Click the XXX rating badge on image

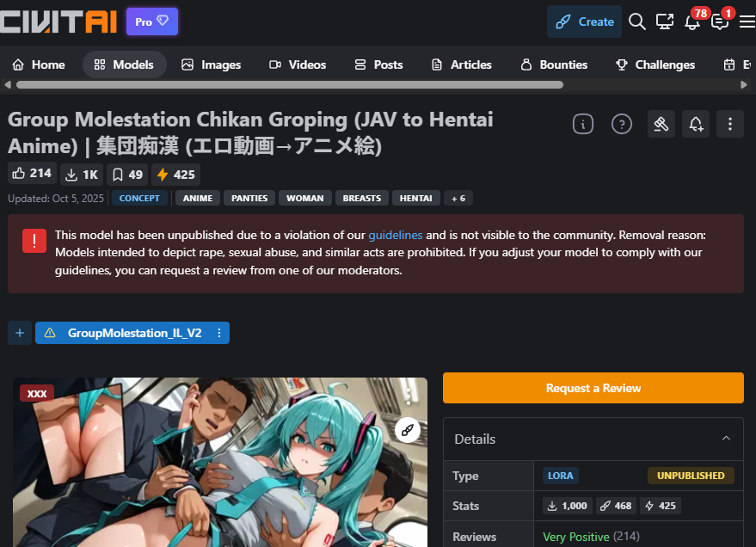(37, 393)
